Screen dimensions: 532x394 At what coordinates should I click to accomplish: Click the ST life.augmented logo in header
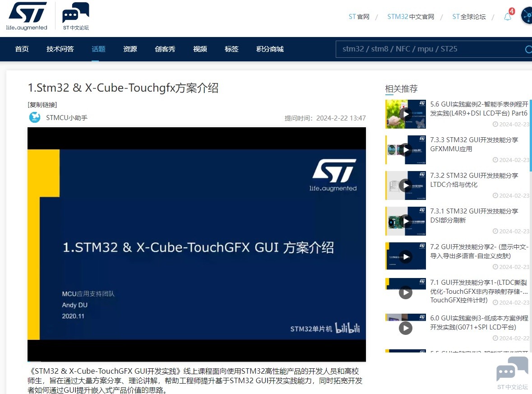(27, 16)
